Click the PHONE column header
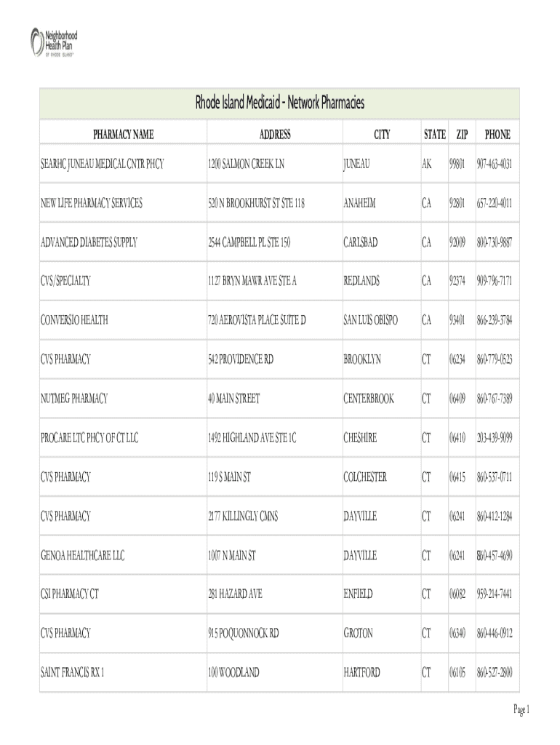 click(x=497, y=135)
